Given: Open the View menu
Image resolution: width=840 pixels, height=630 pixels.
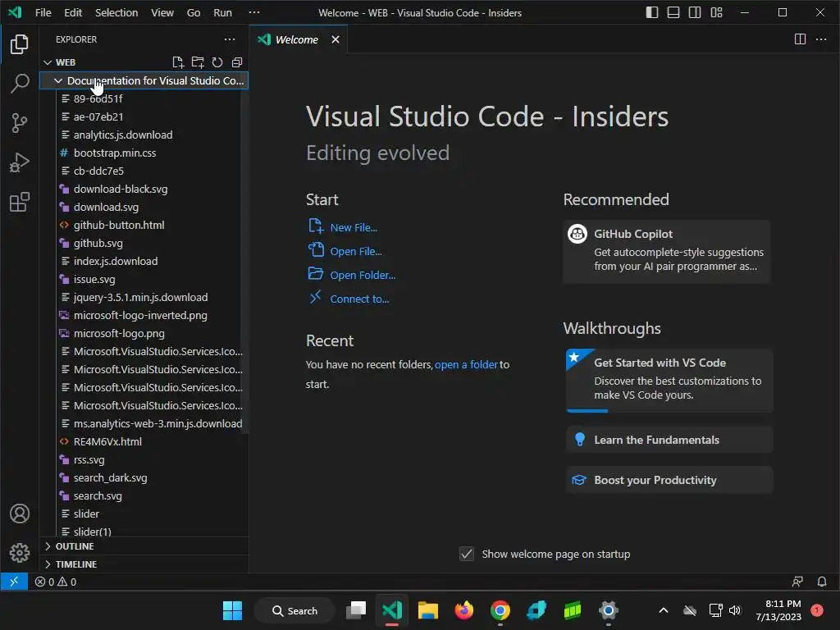Looking at the screenshot, I should [162, 12].
